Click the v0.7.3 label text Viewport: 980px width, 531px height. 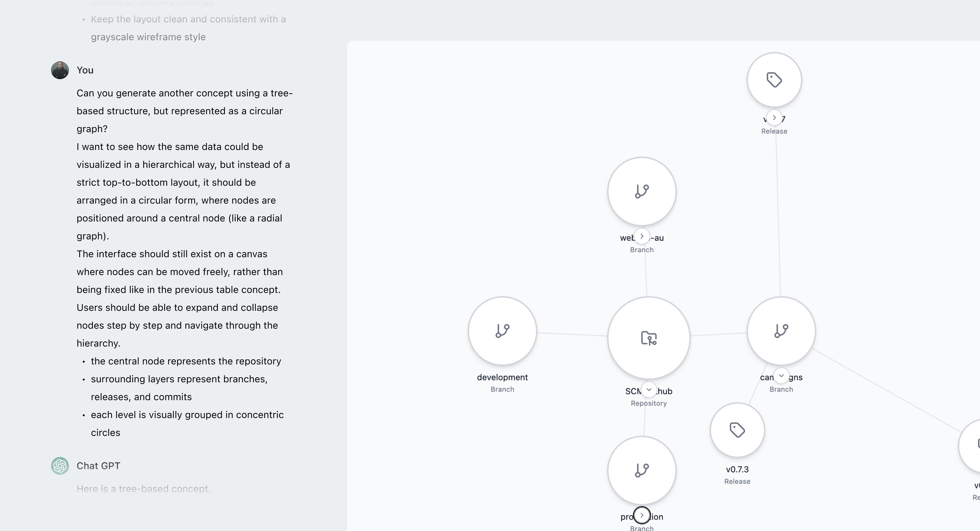point(737,469)
